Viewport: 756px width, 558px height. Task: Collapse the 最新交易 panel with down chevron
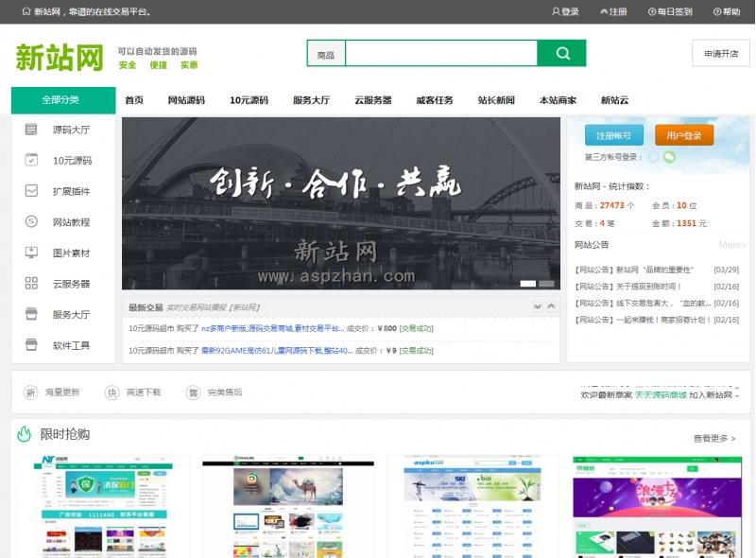(538, 306)
